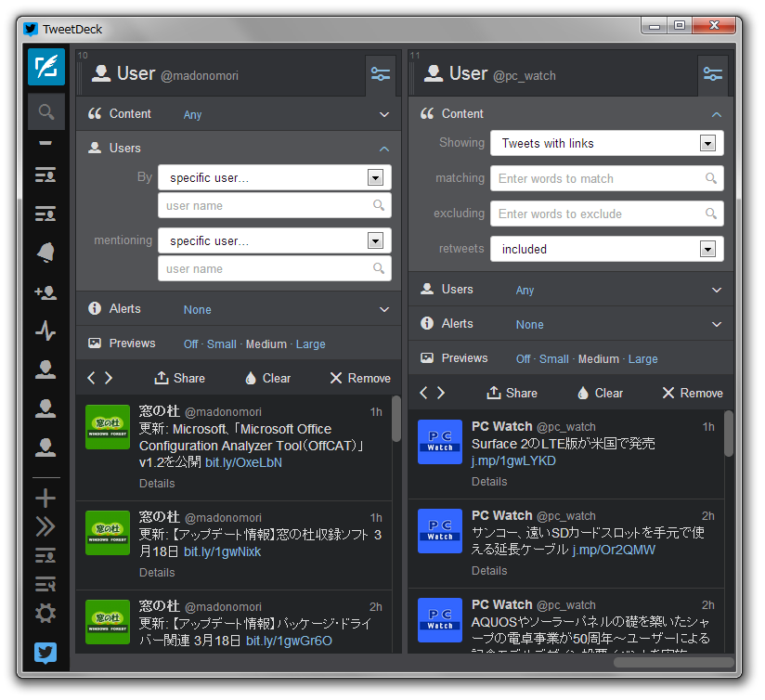Select the search icon in sidebar
765x700 pixels.
point(45,110)
